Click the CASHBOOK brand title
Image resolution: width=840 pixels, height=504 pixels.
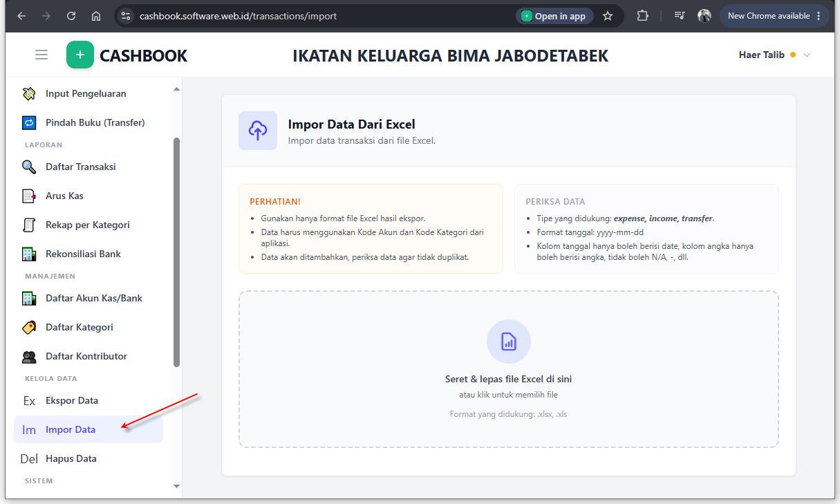pyautogui.click(x=143, y=55)
